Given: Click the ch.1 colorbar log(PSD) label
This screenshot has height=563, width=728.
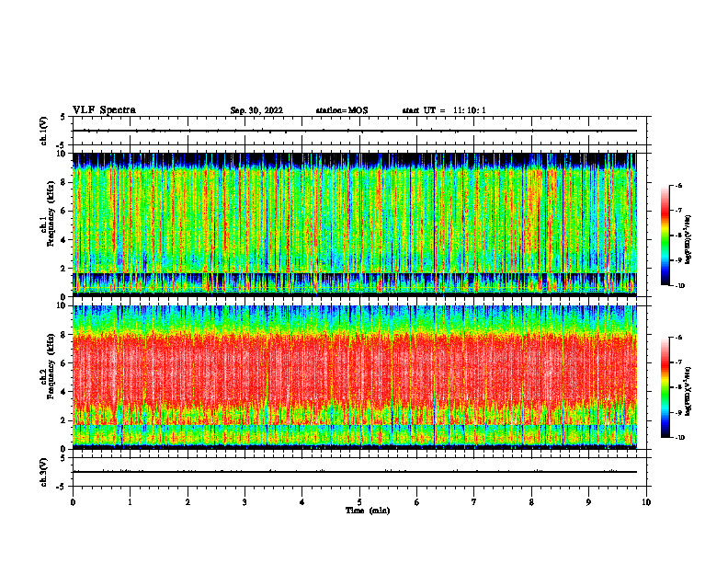Looking at the screenshot, I should (x=688, y=240).
